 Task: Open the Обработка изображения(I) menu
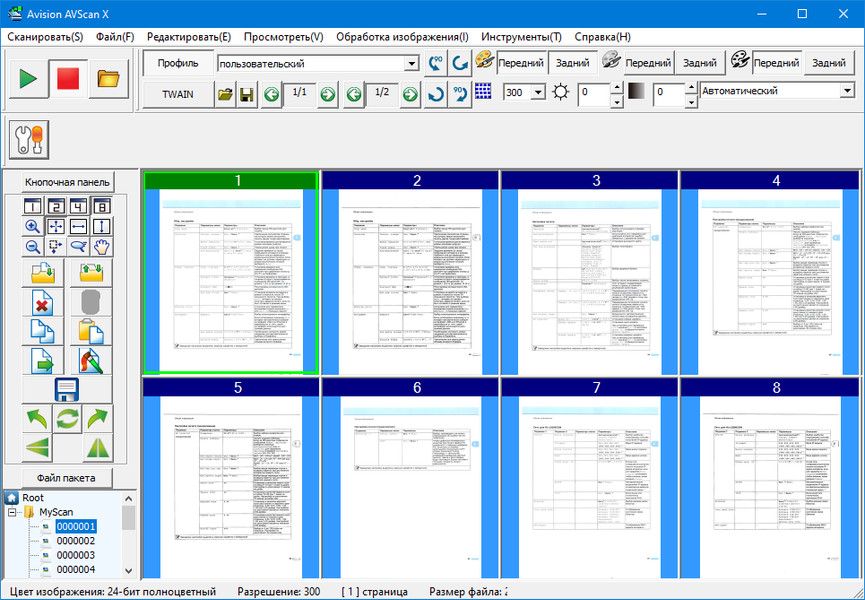(402, 37)
